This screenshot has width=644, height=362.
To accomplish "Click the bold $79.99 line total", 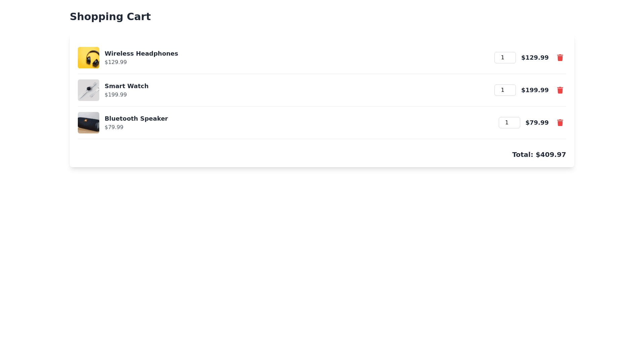I will pyautogui.click(x=537, y=123).
